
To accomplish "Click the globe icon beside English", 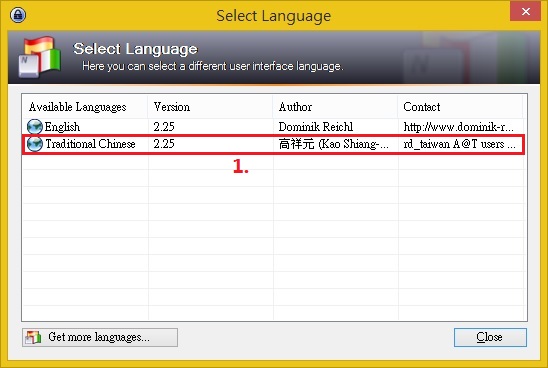I will (x=35, y=127).
